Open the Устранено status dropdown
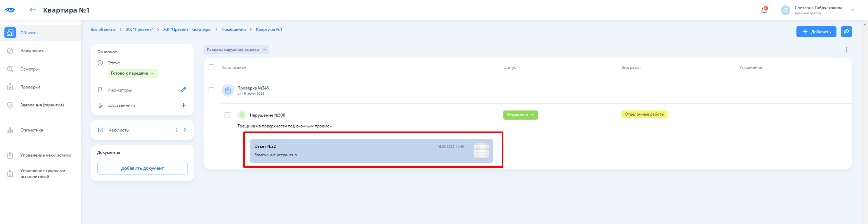Image resolution: width=868 pixels, height=224 pixels. click(520, 115)
